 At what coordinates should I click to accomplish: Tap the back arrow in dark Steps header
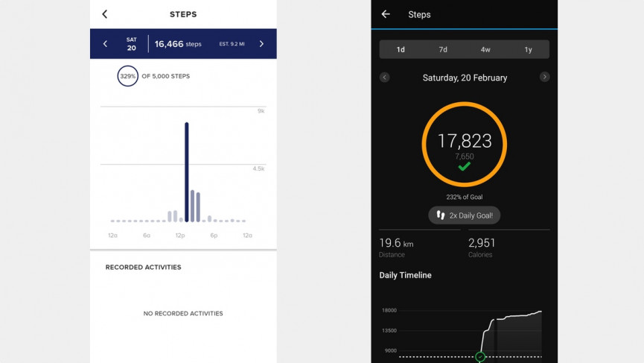click(x=386, y=14)
